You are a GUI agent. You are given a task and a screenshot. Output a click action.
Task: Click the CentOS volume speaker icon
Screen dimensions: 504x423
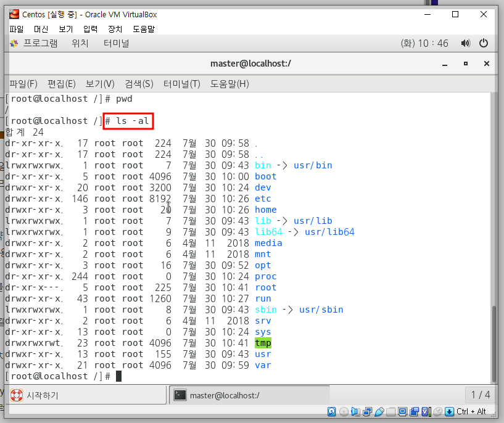pyautogui.click(x=465, y=43)
